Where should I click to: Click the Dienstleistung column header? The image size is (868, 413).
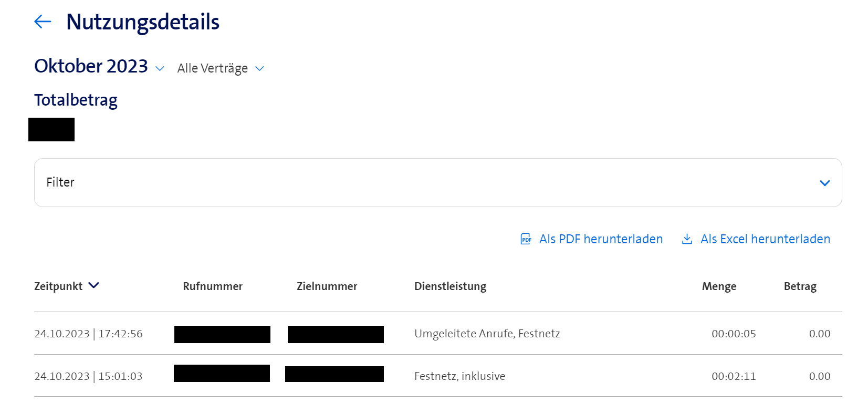[x=450, y=286]
